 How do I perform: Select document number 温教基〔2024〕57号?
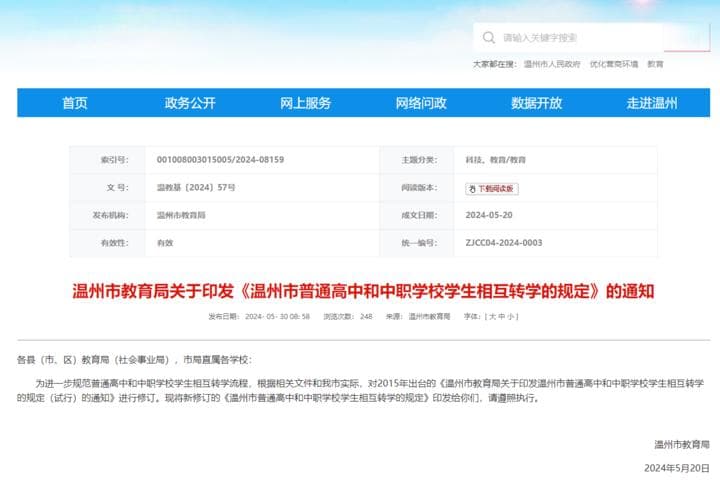click(x=196, y=187)
